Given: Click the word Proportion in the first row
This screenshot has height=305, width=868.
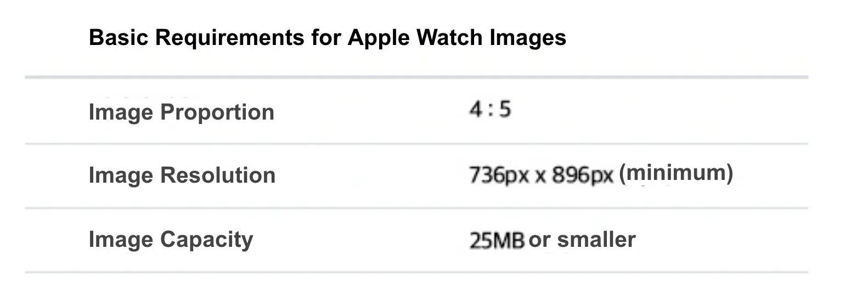Looking at the screenshot, I should point(217,113).
